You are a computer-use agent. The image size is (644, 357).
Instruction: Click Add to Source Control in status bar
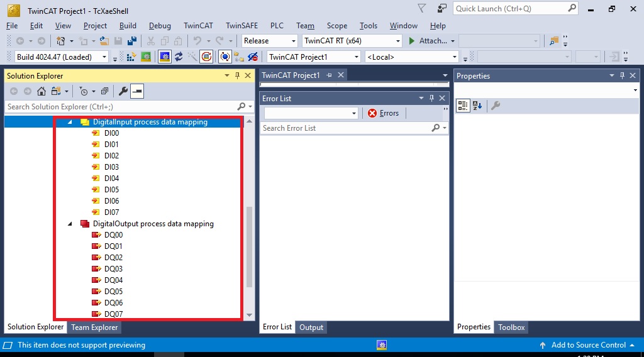[x=588, y=345]
